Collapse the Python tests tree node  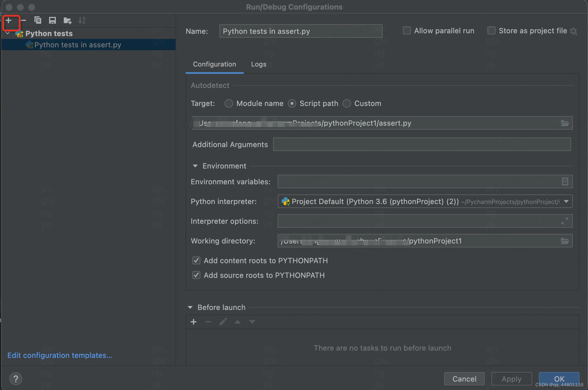(8, 33)
